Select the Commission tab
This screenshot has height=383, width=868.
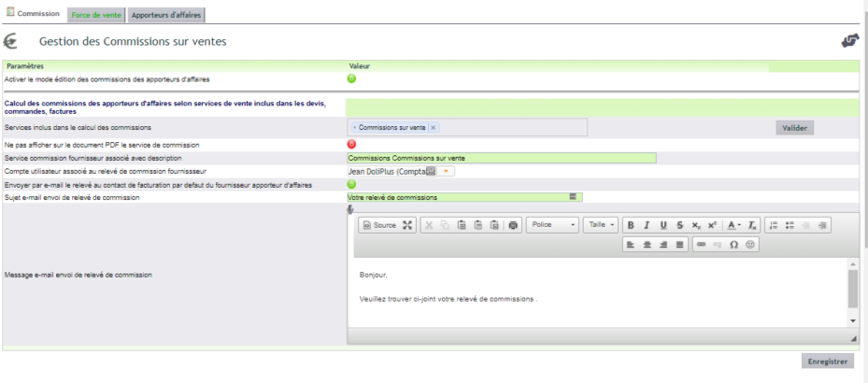(34, 13)
